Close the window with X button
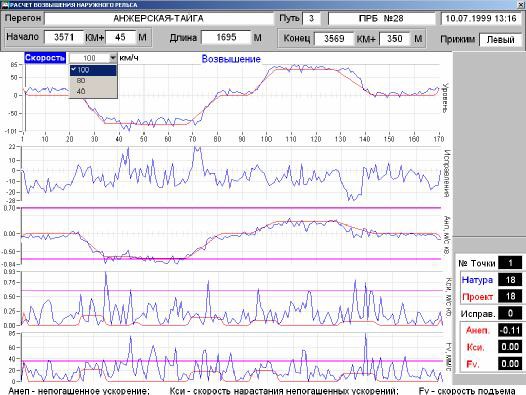The height and width of the screenshot is (395, 526). point(521,4)
